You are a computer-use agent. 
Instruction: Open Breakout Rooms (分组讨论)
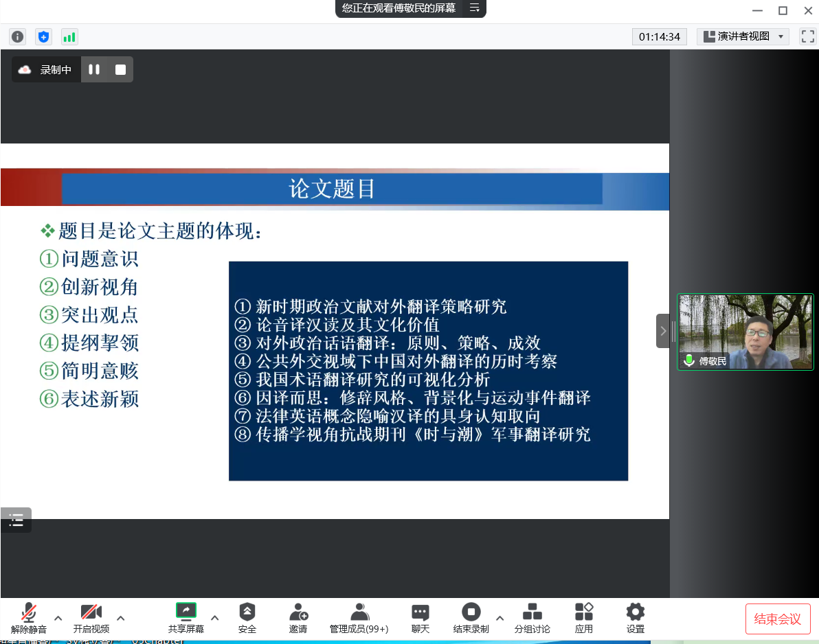(x=532, y=617)
